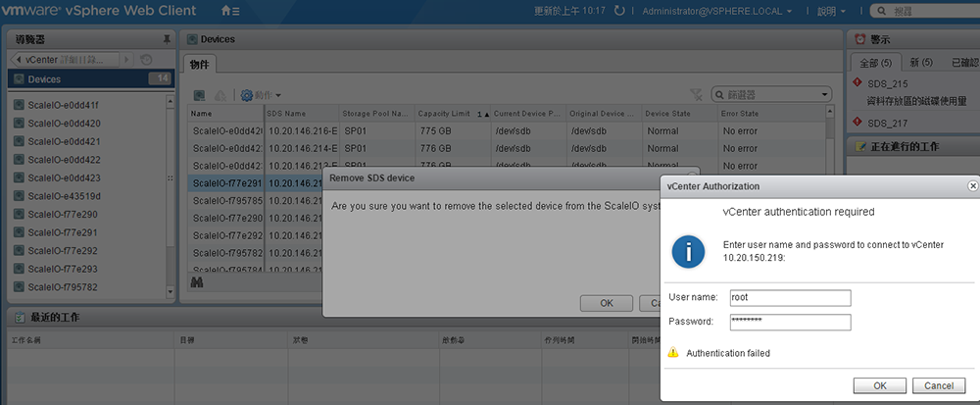Refresh the vSphere Web Client view
Viewport: 980px width, 405px height.
tap(619, 11)
